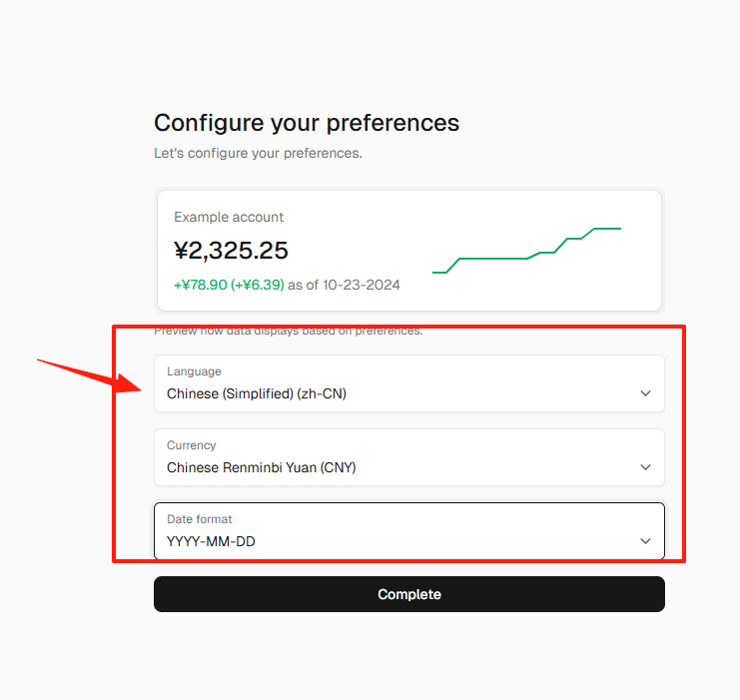
Task: Click the green (+¥6.39) value
Action: click(x=258, y=285)
